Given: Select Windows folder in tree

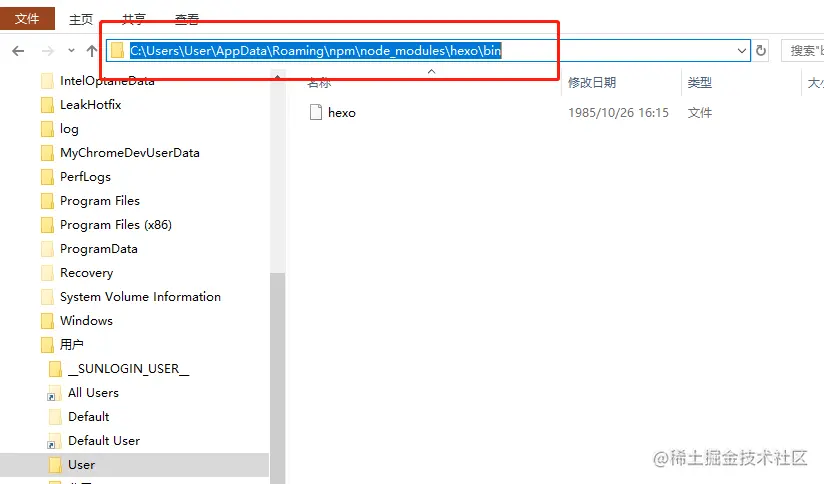Looking at the screenshot, I should coord(86,321).
